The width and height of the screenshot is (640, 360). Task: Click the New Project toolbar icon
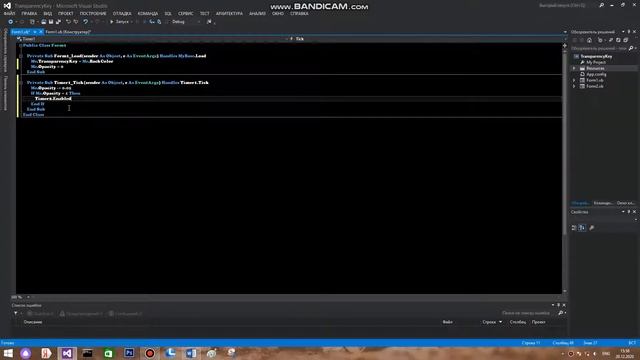(x=32, y=22)
